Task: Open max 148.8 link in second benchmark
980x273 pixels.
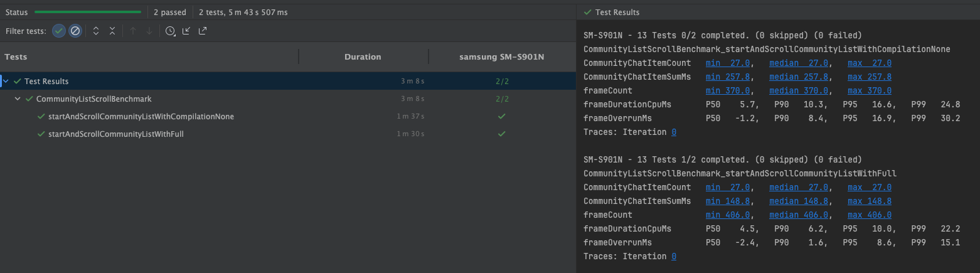Action: click(870, 201)
